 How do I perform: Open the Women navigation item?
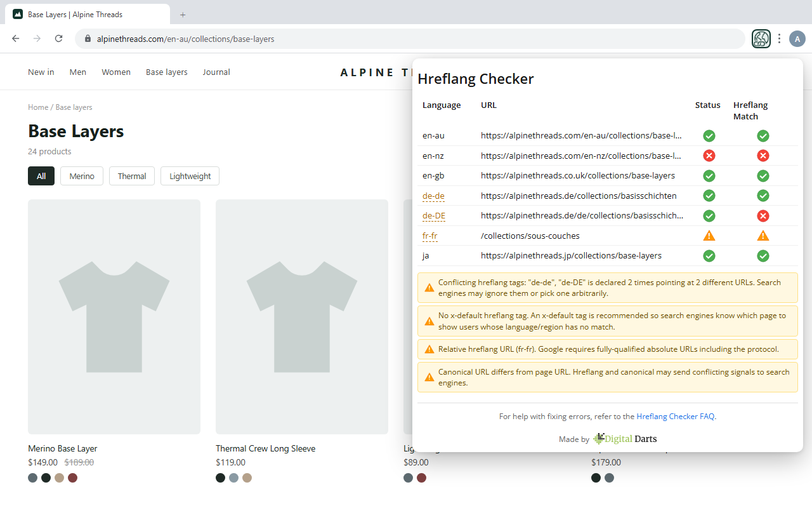116,72
